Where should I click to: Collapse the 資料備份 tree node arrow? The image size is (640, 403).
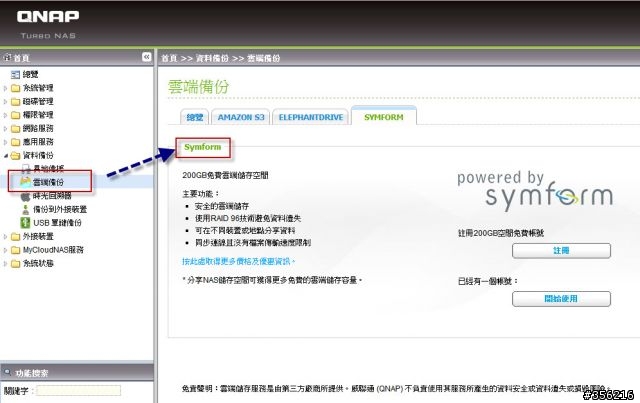(5, 156)
